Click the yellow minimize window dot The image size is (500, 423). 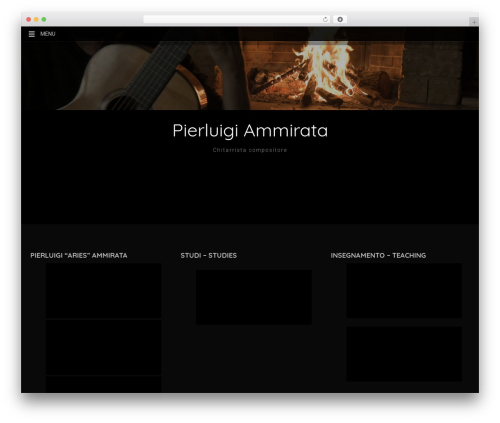pos(36,19)
